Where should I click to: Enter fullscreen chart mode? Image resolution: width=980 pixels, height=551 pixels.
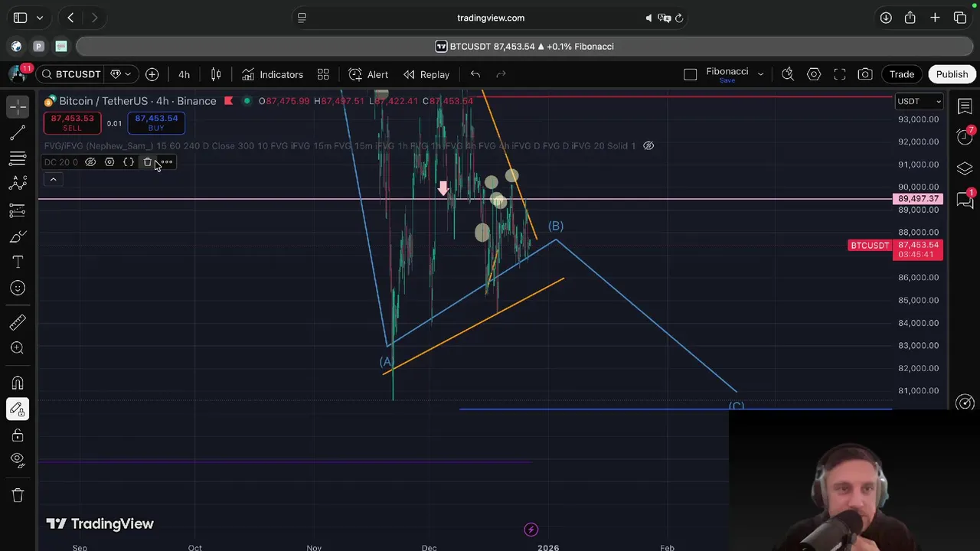840,74
